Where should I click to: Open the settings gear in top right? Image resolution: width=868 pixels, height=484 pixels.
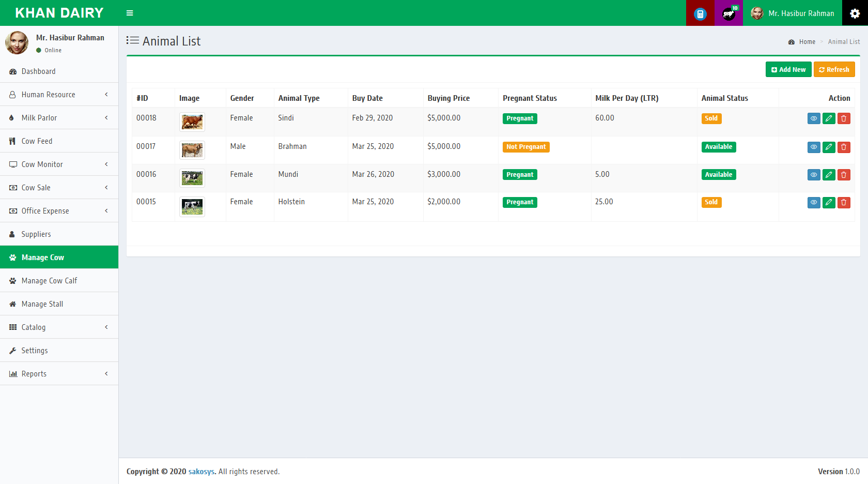click(855, 13)
